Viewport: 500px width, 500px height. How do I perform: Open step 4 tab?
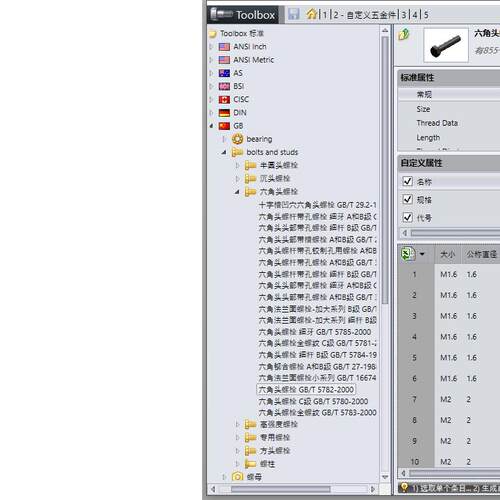point(415,15)
